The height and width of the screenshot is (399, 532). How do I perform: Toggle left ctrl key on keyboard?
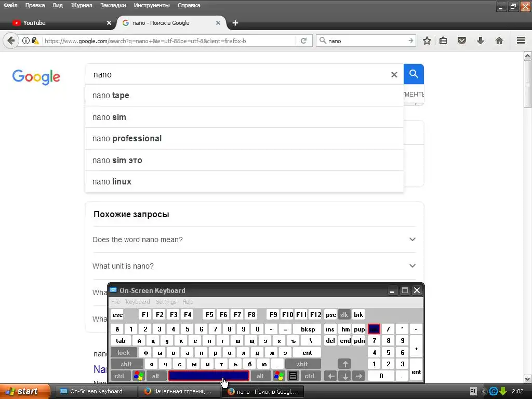coord(119,376)
